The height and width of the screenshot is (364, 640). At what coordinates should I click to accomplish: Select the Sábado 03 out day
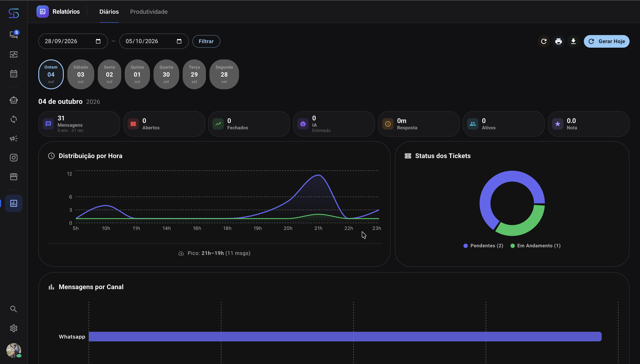point(81,74)
